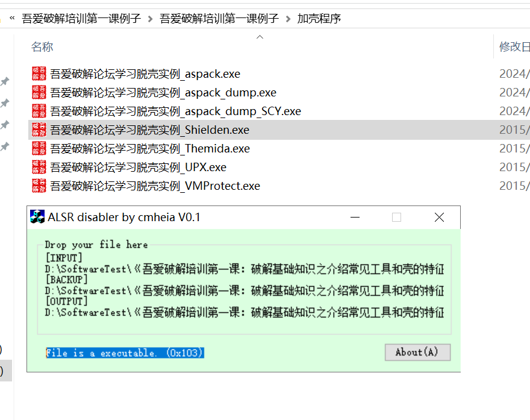This screenshot has height=420, width=530.
Task: Expand the chevron right before 加壳程序 breadcrumb
Action: (288, 19)
